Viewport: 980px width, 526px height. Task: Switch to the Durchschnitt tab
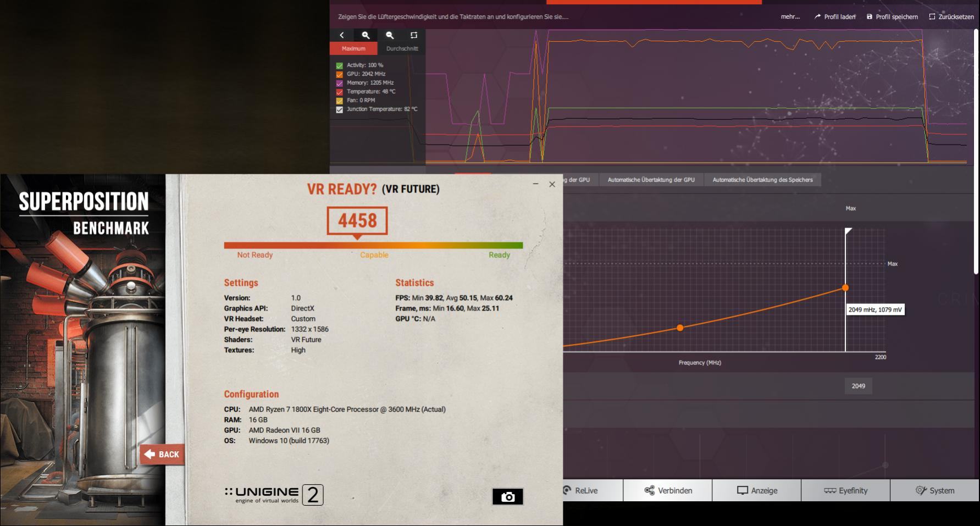tap(402, 48)
